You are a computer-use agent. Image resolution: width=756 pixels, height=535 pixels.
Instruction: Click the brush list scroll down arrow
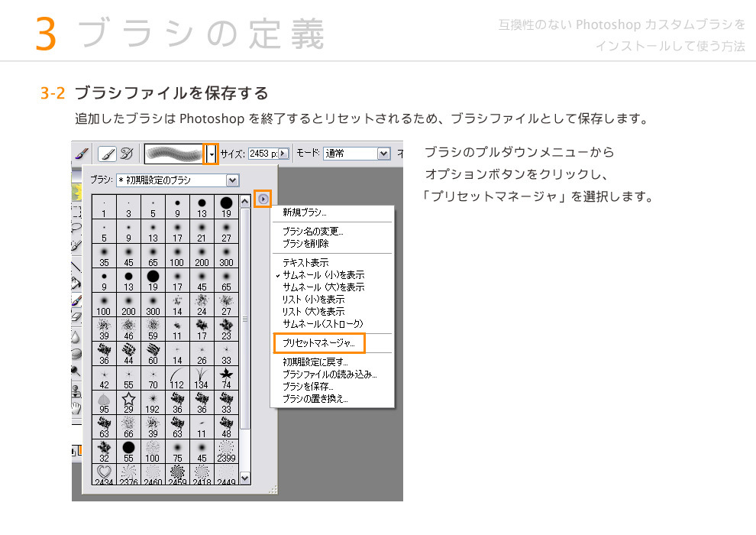pyautogui.click(x=245, y=478)
